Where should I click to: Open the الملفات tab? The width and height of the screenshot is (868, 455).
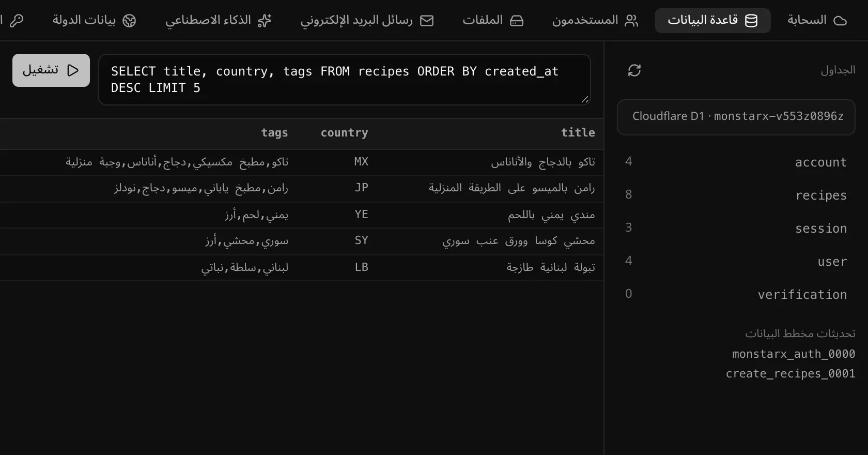tap(493, 20)
